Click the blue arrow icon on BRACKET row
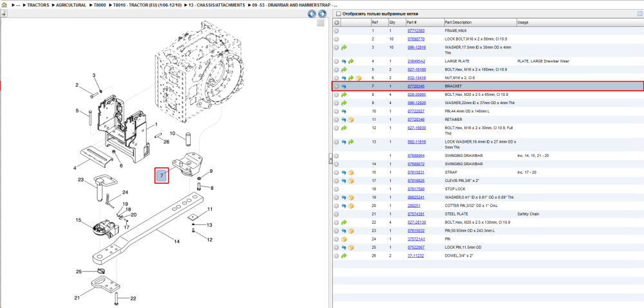The width and height of the screenshot is (644, 308). click(x=344, y=87)
